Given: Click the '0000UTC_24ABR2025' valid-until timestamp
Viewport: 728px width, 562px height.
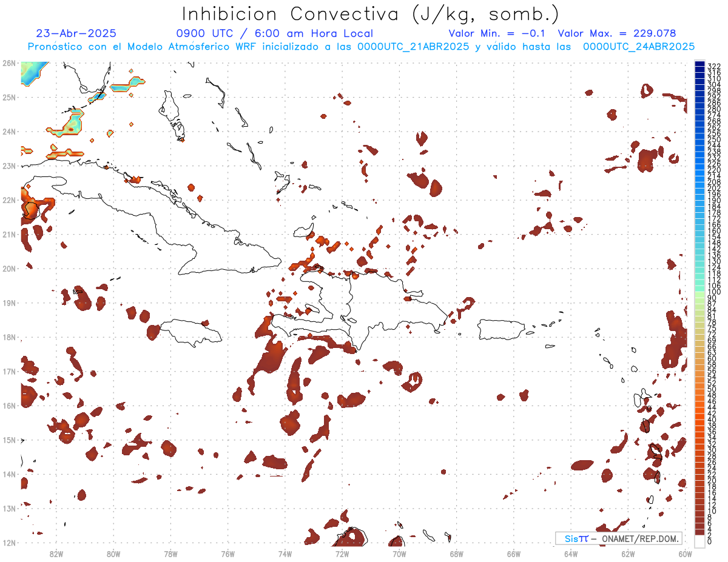Looking at the screenshot, I should coord(639,47).
